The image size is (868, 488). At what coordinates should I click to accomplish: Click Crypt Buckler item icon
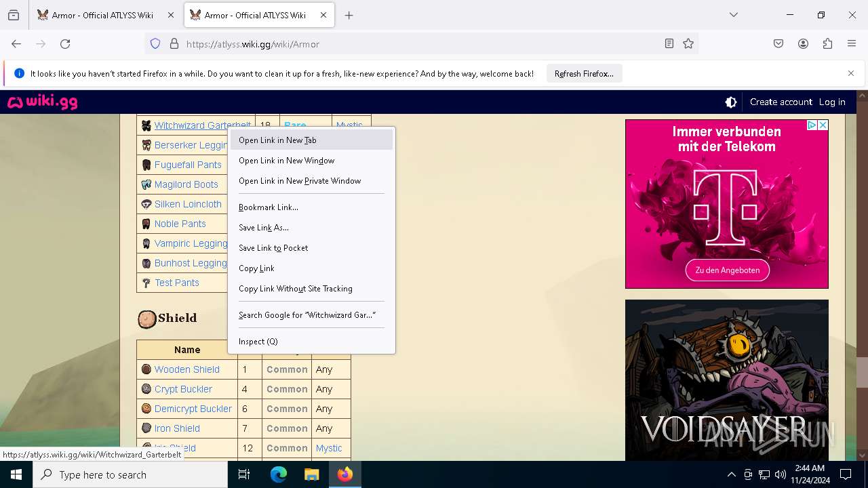click(146, 389)
